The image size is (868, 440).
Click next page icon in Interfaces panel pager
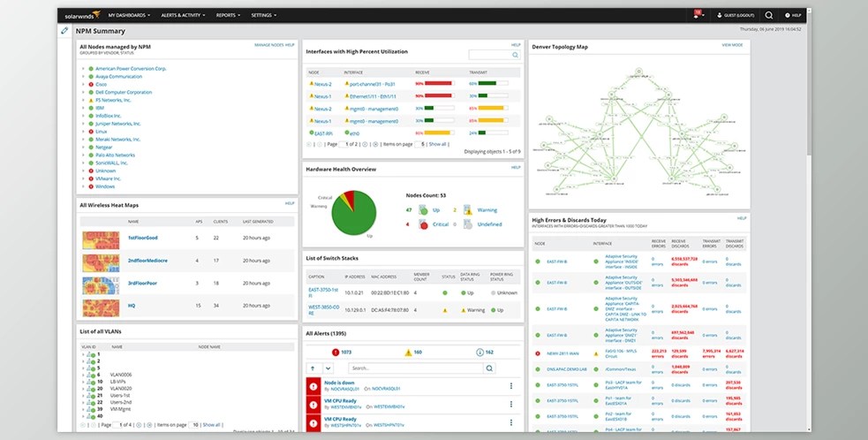point(365,144)
